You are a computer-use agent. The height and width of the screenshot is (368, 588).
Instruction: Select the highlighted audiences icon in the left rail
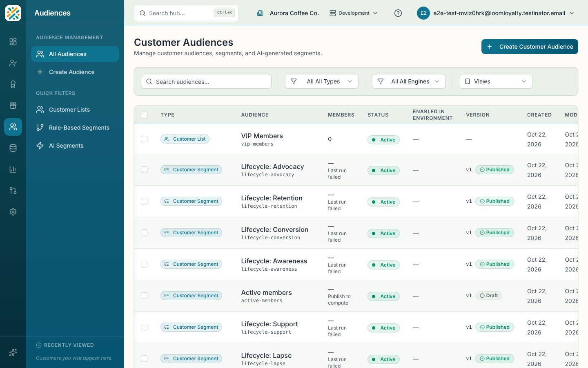click(13, 127)
